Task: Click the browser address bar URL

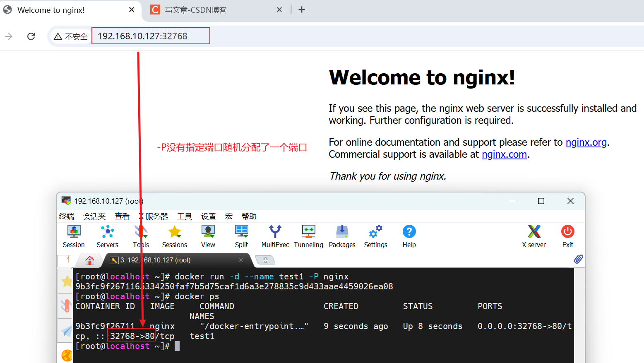Action: point(142,36)
